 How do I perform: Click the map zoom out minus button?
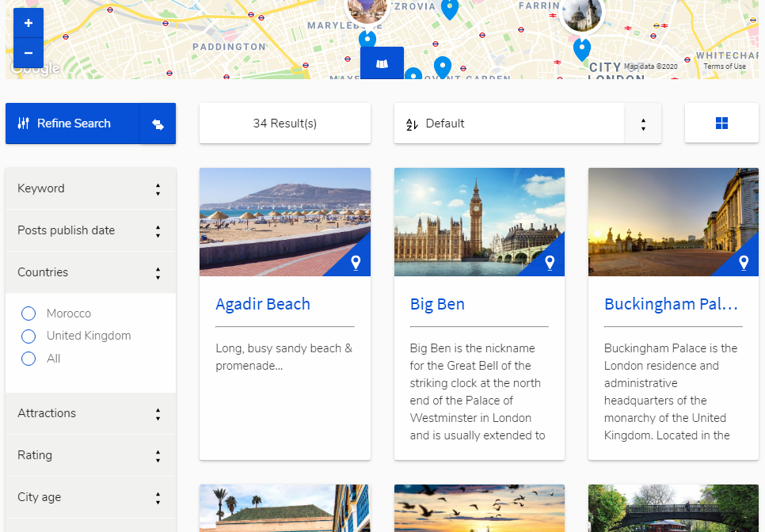click(x=29, y=53)
